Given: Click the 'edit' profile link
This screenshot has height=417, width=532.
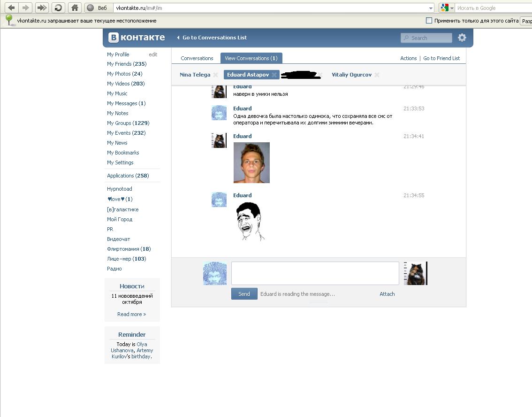Looking at the screenshot, I should coord(153,54).
